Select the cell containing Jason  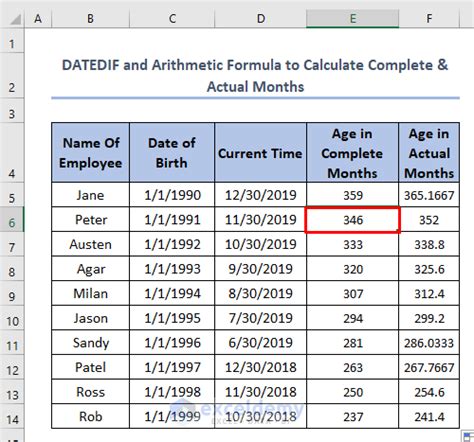(91, 318)
